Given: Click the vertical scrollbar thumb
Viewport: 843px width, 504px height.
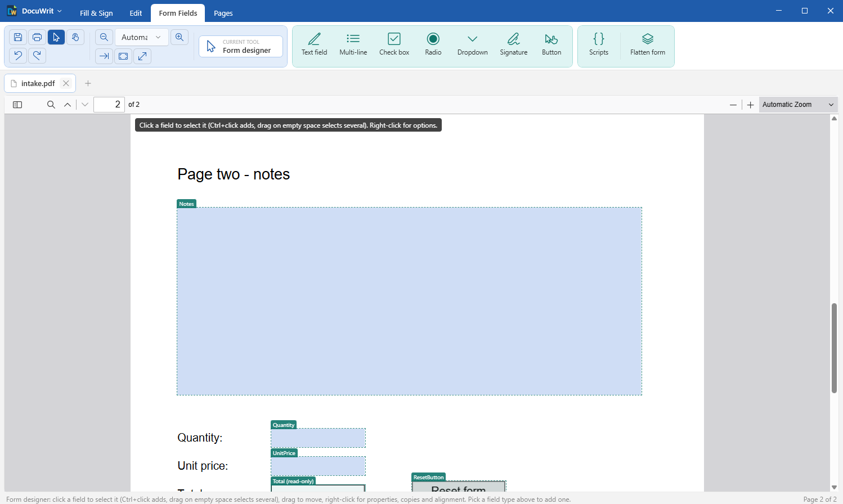Looking at the screenshot, I should (835, 348).
